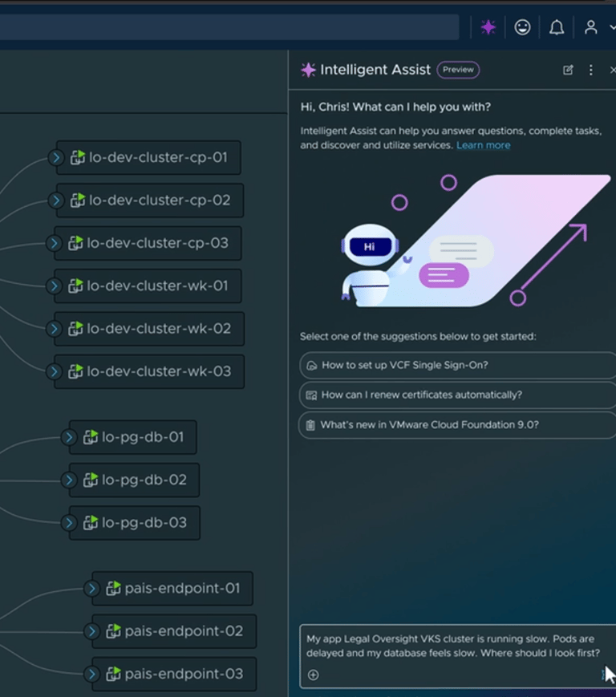616x697 pixels.
Task: Expand lo-dev-cluster-cp-03 node
Action: tap(55, 243)
